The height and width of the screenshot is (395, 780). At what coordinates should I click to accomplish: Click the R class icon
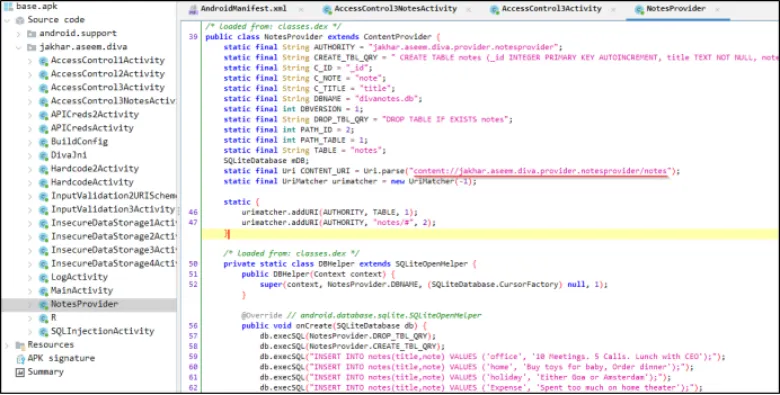tap(43, 318)
